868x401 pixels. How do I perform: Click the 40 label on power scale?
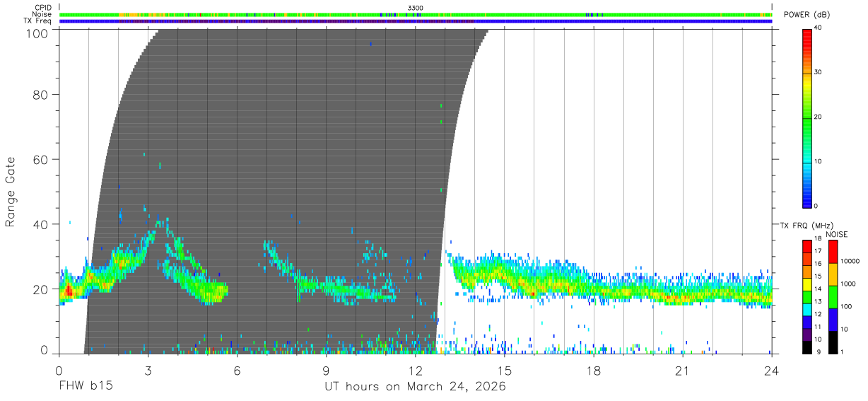point(819,28)
